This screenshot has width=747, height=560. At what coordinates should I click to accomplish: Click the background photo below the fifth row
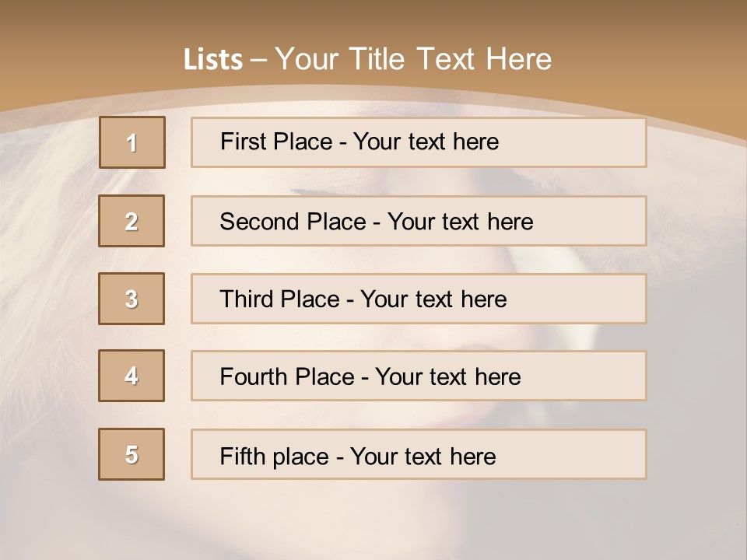click(x=373, y=521)
